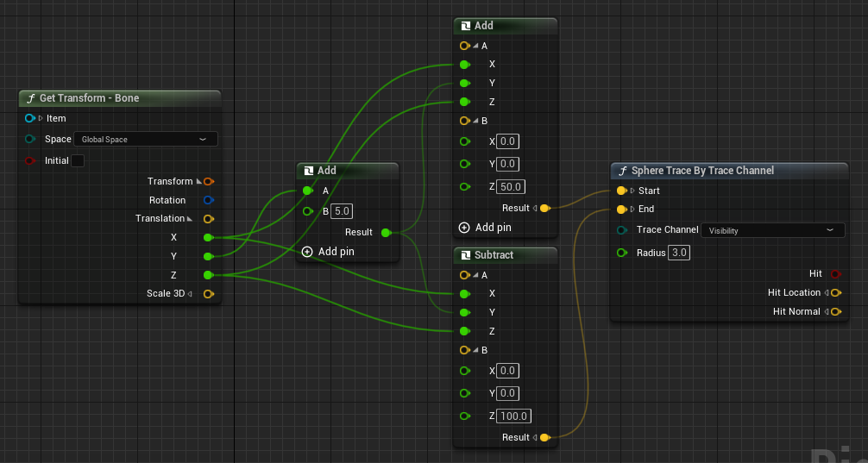Click the B pin on the small Add node
This screenshot has height=463, width=868.
coord(308,211)
